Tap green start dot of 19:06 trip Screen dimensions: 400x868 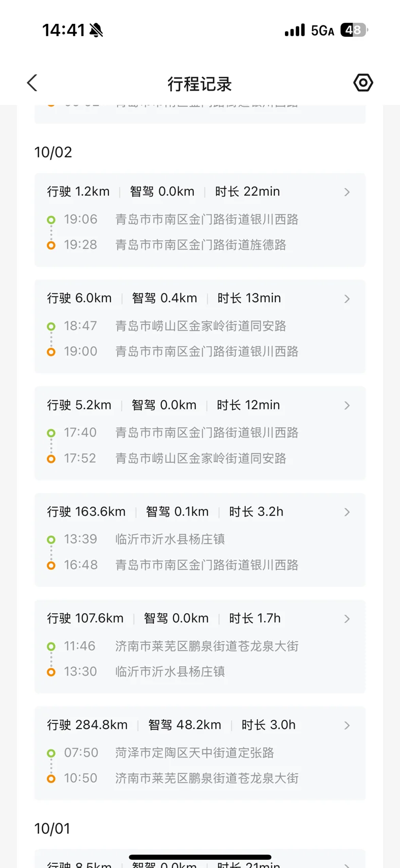(x=51, y=220)
